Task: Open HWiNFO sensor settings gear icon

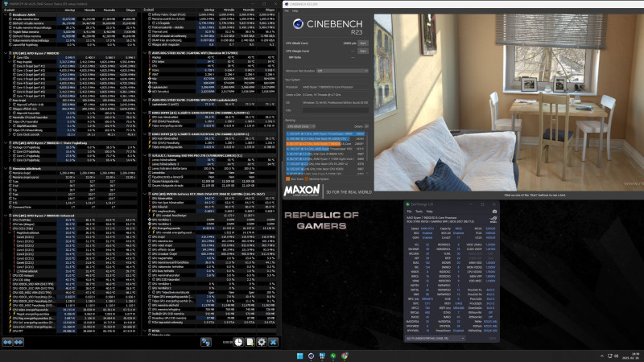Action: tap(262, 342)
